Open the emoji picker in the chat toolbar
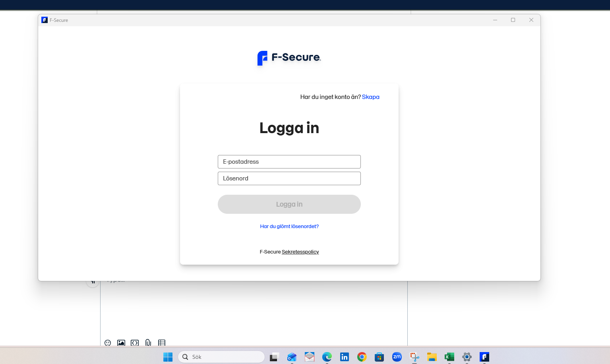This screenshot has height=364, width=610. [108, 343]
